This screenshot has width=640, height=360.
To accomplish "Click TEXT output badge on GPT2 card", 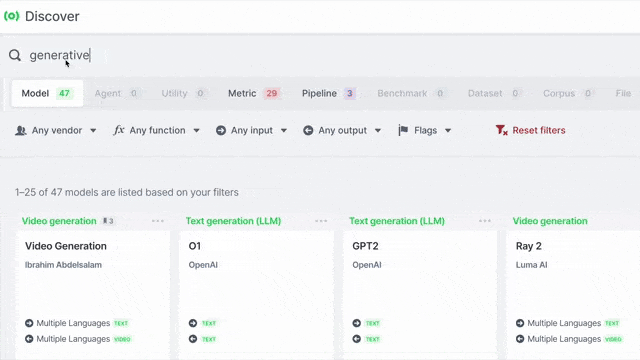I will [373, 339].
